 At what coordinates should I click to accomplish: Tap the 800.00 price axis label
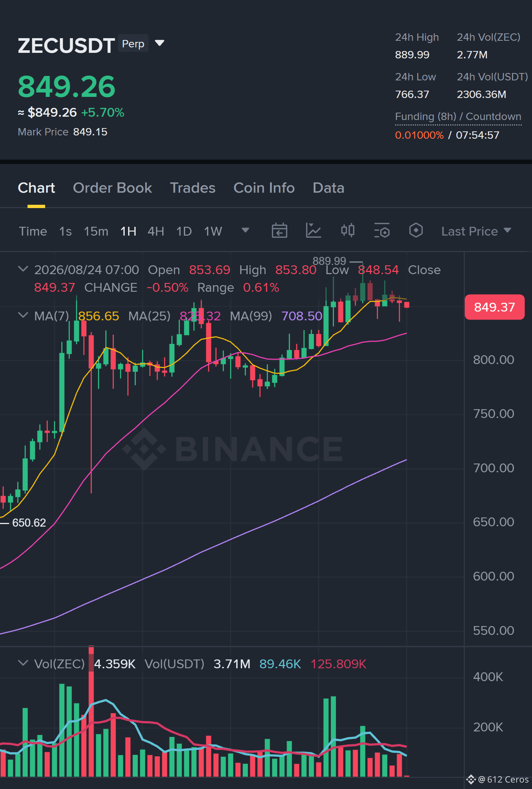click(x=493, y=360)
